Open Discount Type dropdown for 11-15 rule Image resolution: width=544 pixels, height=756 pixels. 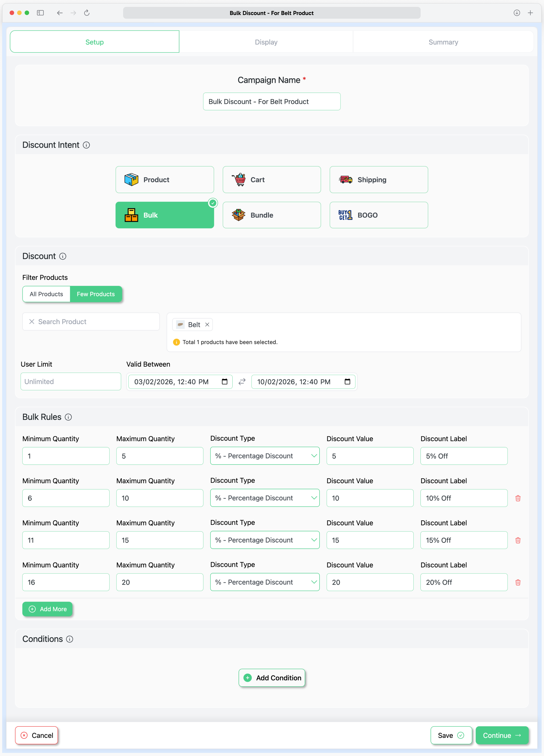(265, 540)
